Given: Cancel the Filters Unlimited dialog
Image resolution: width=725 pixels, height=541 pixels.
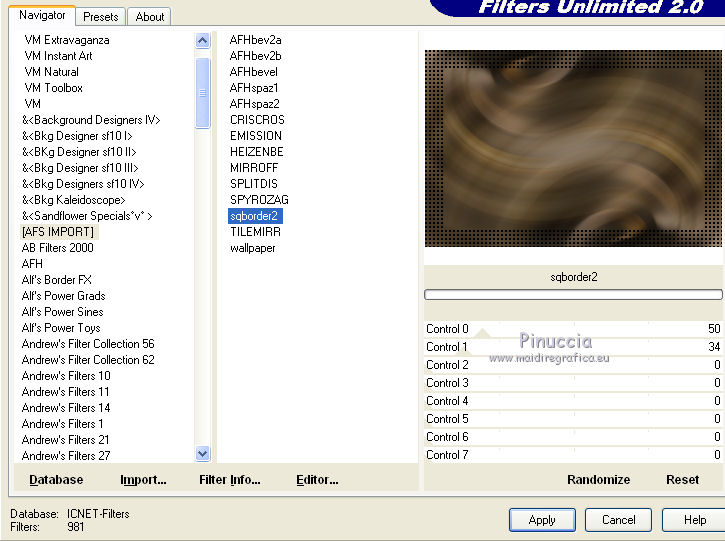Looking at the screenshot, I should (619, 520).
